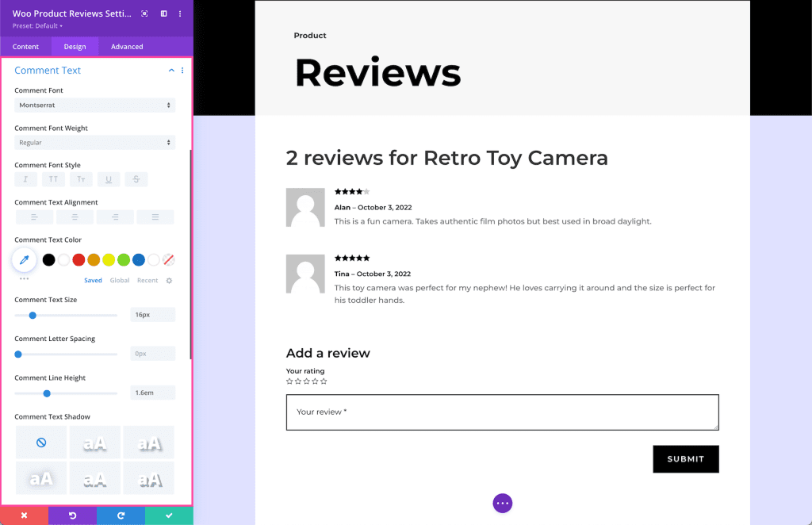Open the Comment Text options menu
Viewport: 812px width, 525px height.
click(x=182, y=71)
